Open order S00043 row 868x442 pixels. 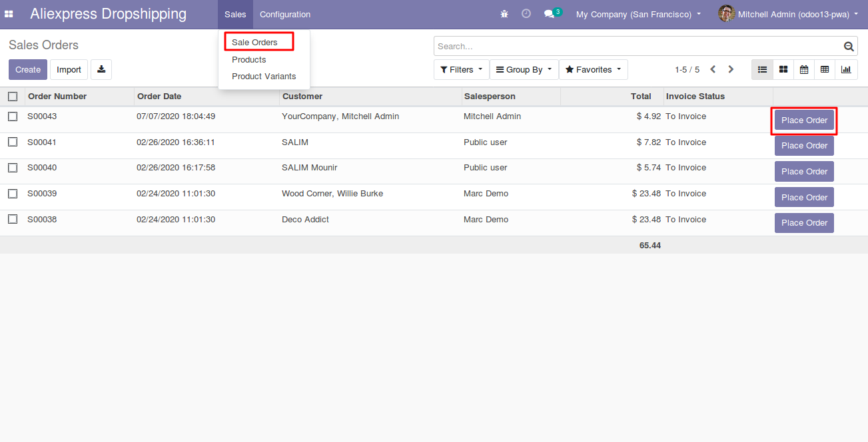(434, 120)
